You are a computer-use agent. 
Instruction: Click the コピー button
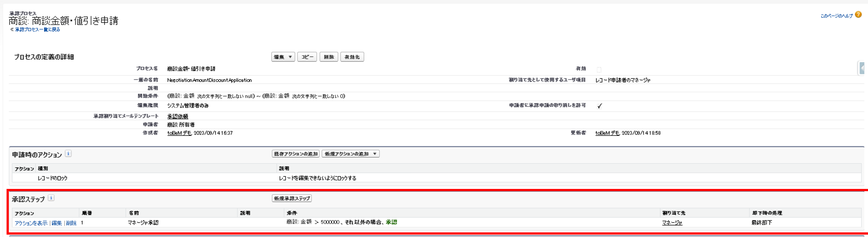click(307, 57)
